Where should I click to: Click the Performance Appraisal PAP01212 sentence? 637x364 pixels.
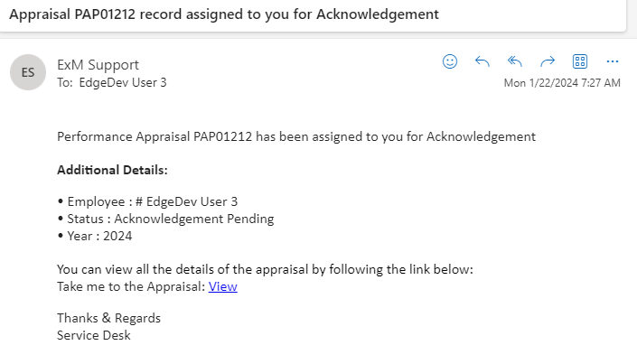click(296, 136)
